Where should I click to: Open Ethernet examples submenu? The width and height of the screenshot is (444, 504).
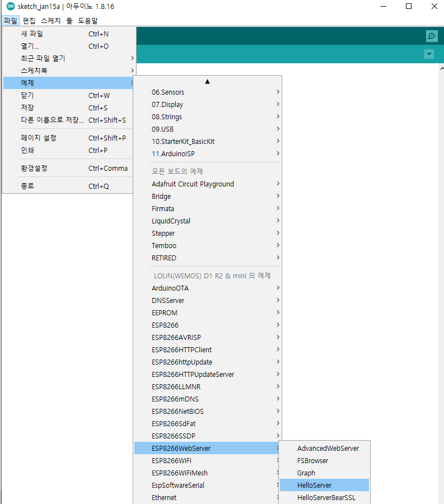pyautogui.click(x=207, y=498)
